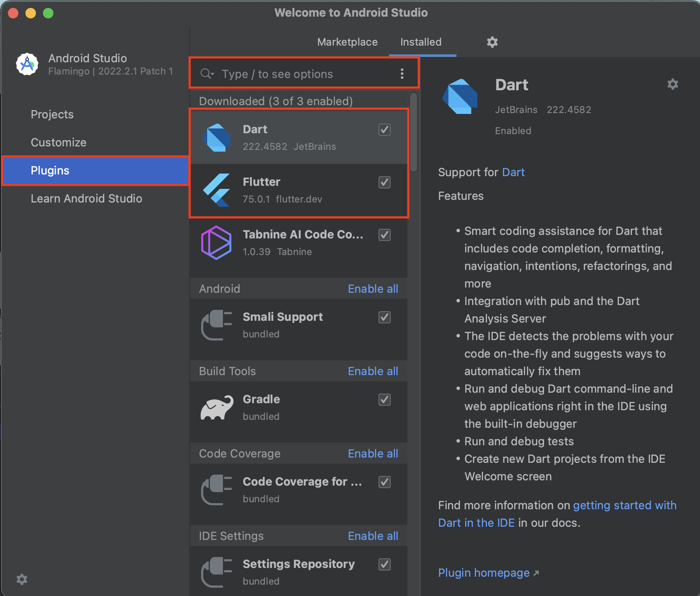700x596 pixels.
Task: Click the plugin list scrollbar
Action: coord(414,132)
